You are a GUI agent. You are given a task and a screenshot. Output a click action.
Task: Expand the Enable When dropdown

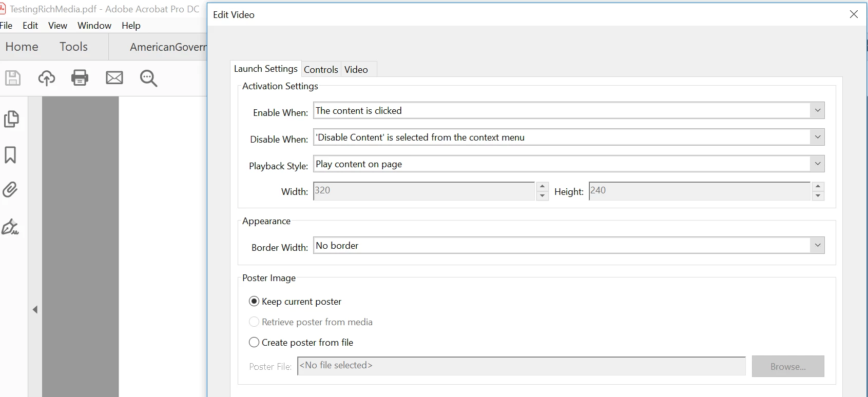[817, 111]
